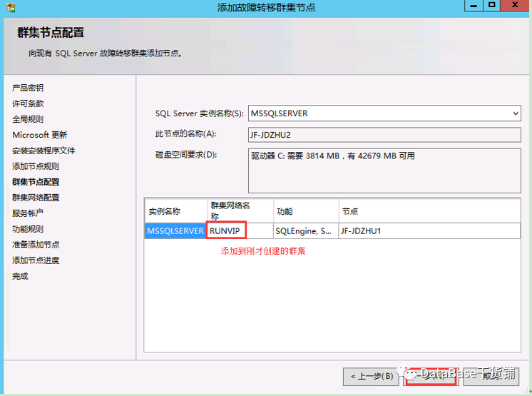Select the 准备添加节点 step
This screenshot has width=532, height=396.
pos(36,244)
